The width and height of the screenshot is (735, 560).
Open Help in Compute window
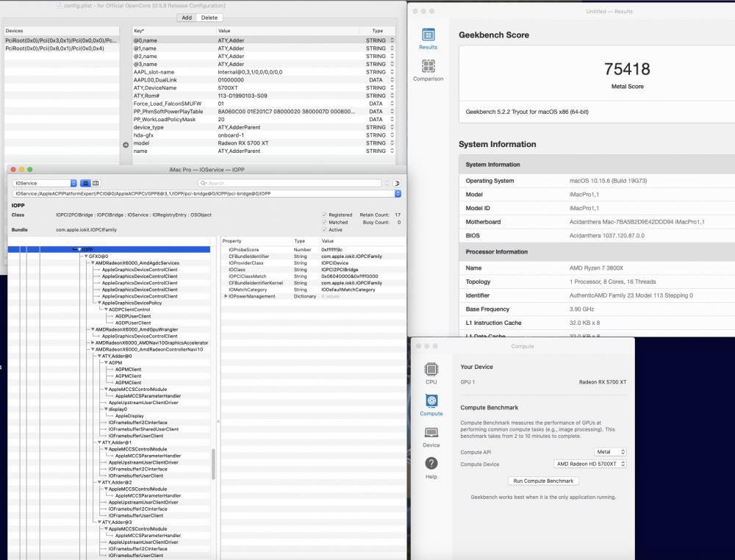pos(431,467)
